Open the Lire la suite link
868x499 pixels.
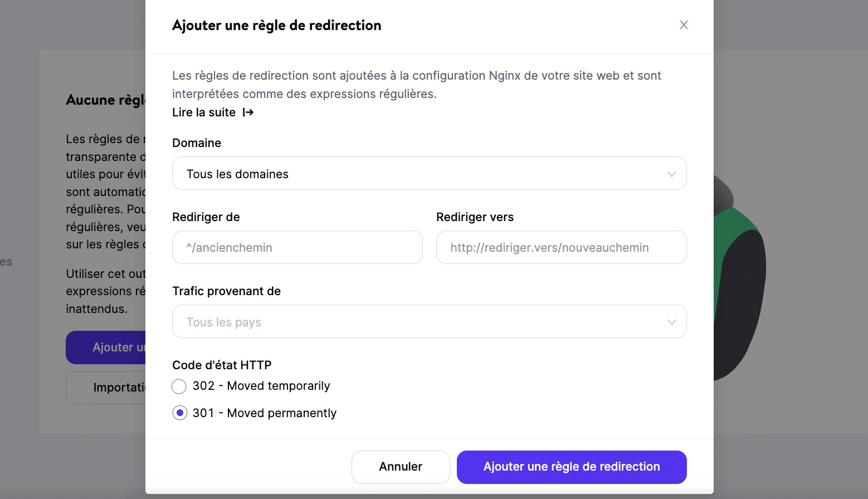(204, 112)
